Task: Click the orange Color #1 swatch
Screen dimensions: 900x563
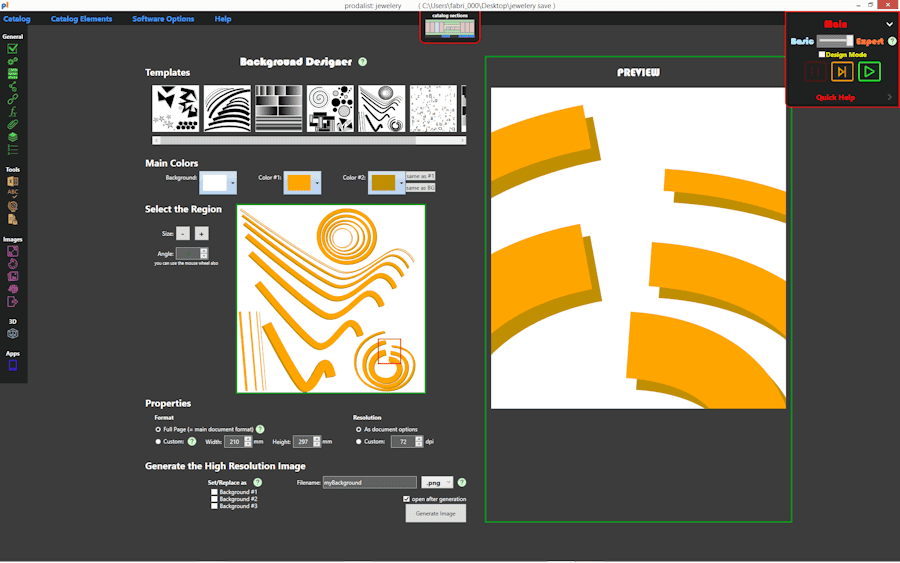Action: tap(299, 183)
